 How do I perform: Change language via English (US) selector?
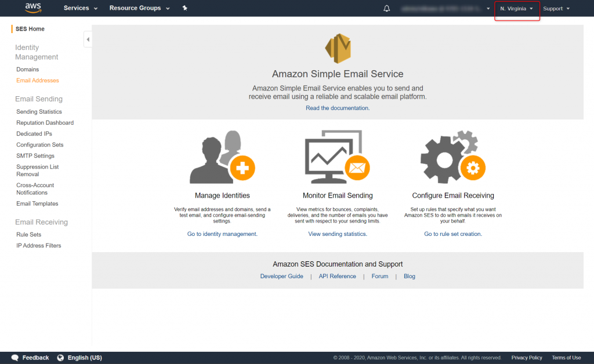click(x=79, y=358)
